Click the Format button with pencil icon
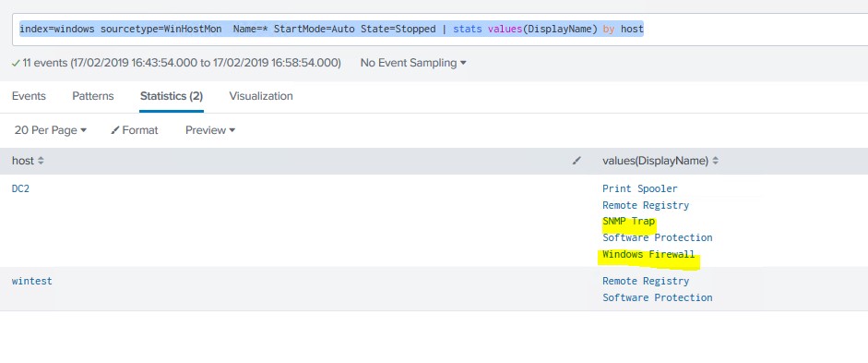The width and height of the screenshot is (868, 363). click(x=135, y=130)
